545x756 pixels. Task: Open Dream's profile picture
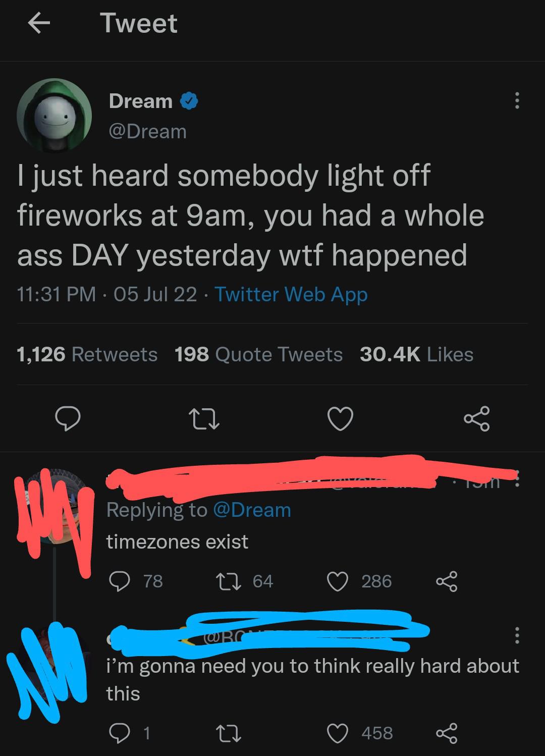coord(54,116)
